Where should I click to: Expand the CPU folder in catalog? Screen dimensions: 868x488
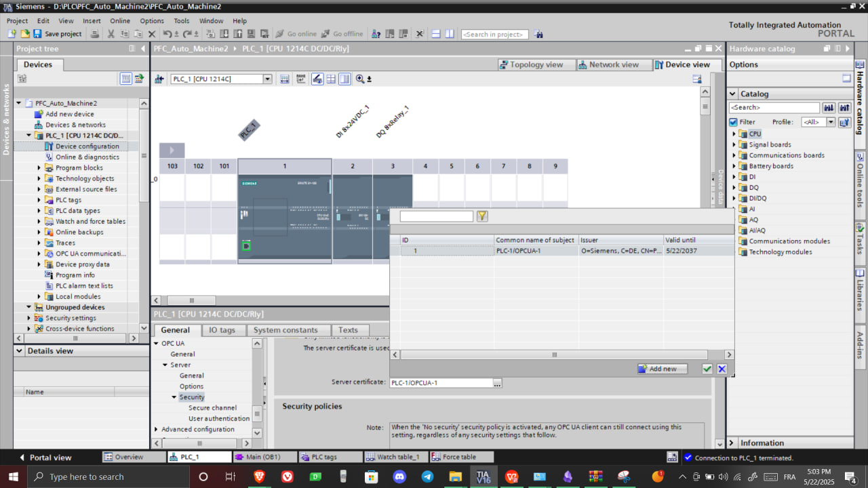click(x=734, y=134)
